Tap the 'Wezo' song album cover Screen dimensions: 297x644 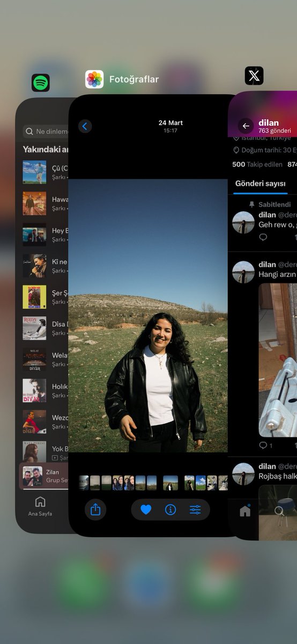coord(34,421)
